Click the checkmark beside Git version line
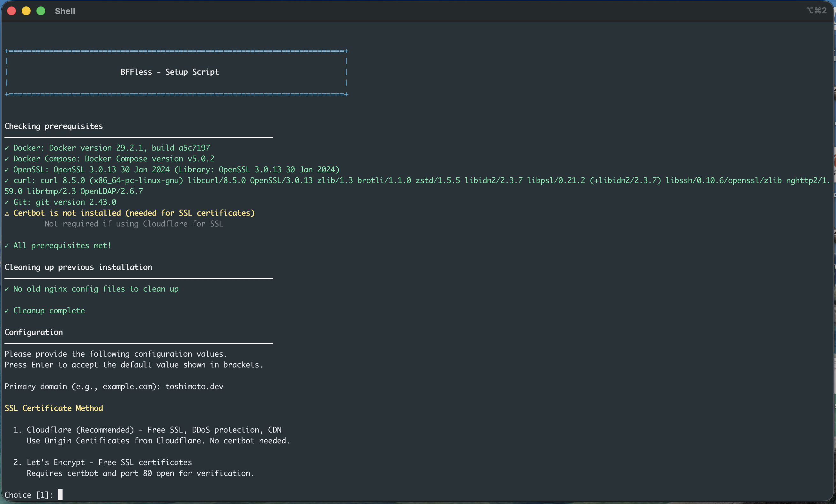836x504 pixels. coord(7,203)
